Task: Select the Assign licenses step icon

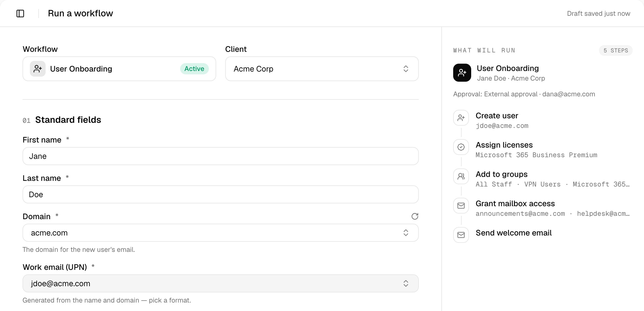Action: pyautogui.click(x=461, y=147)
